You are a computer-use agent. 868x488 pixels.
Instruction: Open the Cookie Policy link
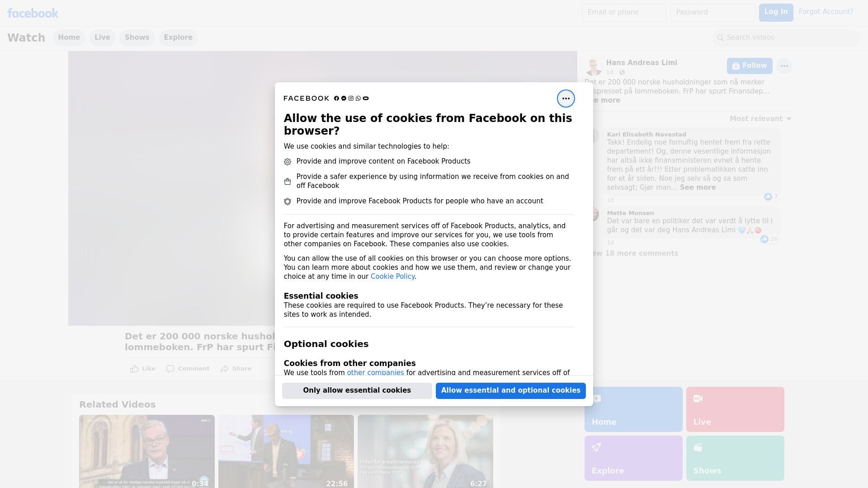392,277
